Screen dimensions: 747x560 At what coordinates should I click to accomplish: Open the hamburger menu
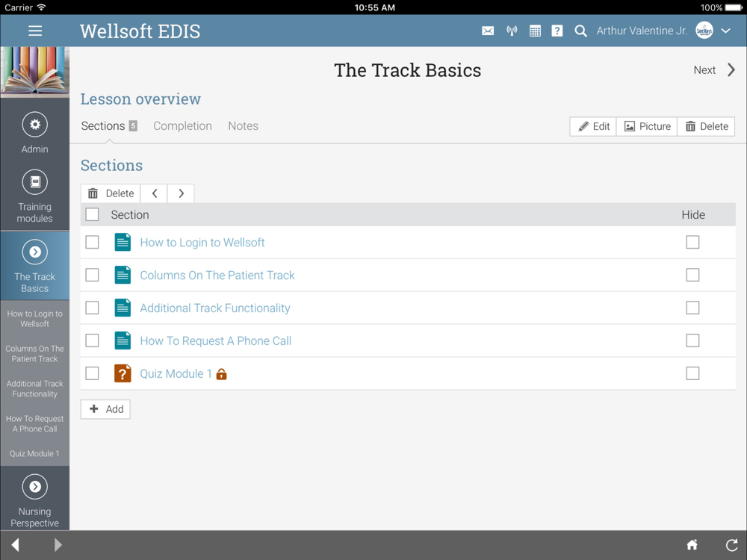tap(35, 31)
